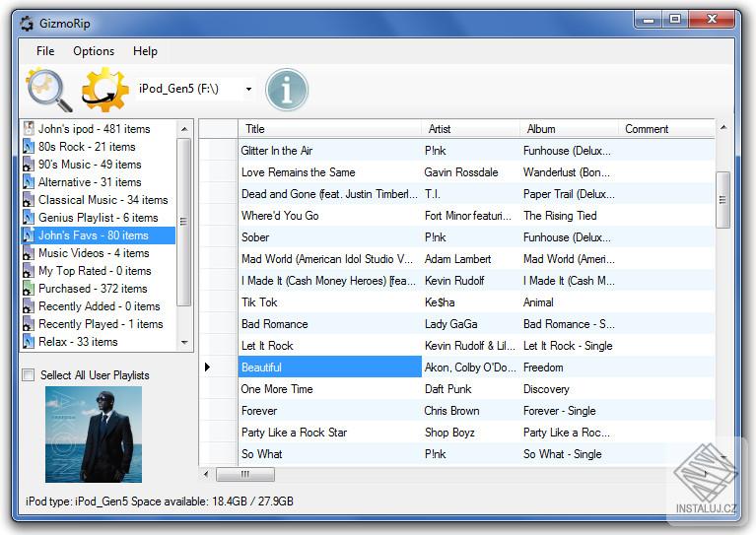Check Select All User Playlists checkbox
Screen dimensions: 756x535
click(29, 375)
